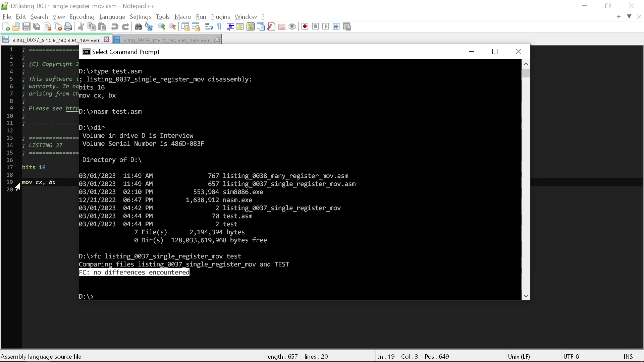The height and width of the screenshot is (362, 644).
Task: Zoom in using the magnifier icon
Action: (161, 26)
